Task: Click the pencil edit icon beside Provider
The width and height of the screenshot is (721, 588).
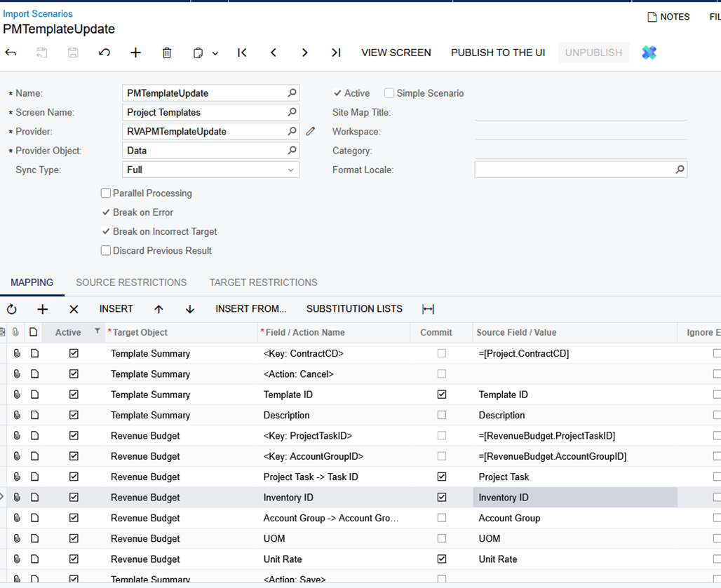Action: point(311,131)
